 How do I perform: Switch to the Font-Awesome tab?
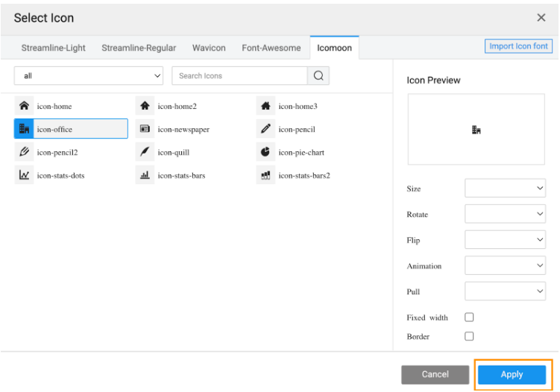(x=271, y=48)
